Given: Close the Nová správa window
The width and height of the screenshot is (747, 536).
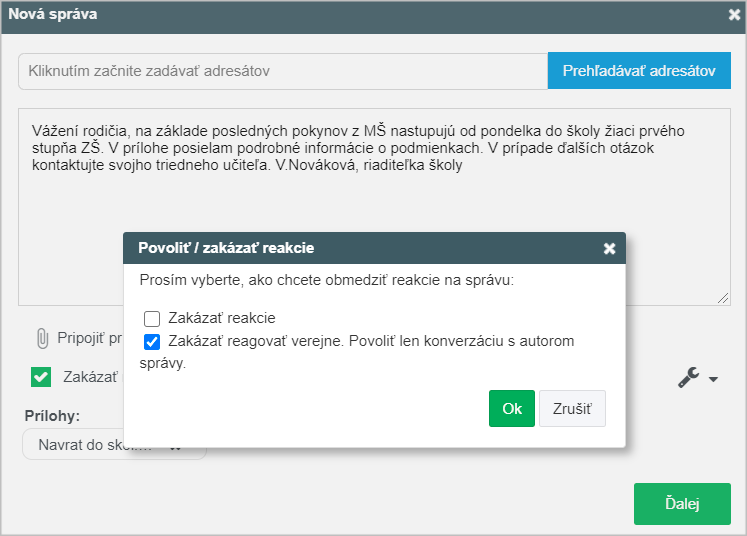Looking at the screenshot, I should point(734,15).
